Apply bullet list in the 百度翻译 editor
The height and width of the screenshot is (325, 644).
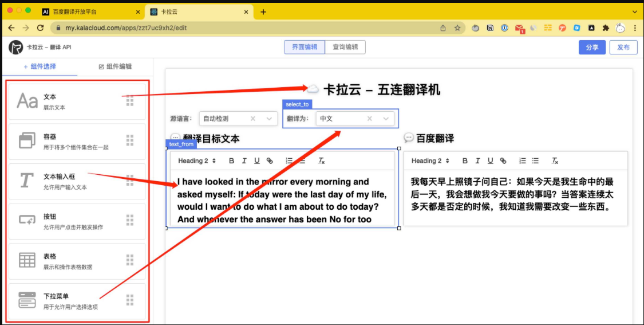point(535,161)
